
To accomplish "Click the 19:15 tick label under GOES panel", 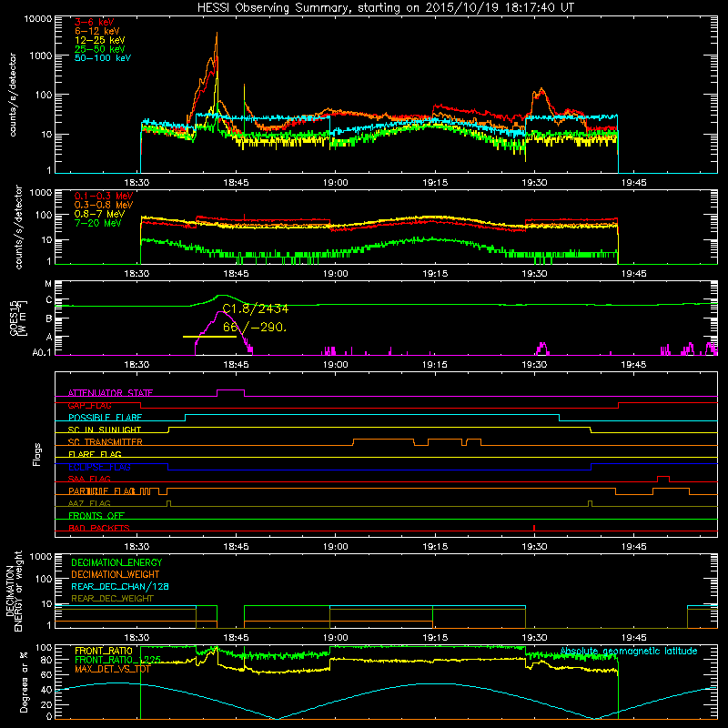I will (x=435, y=365).
